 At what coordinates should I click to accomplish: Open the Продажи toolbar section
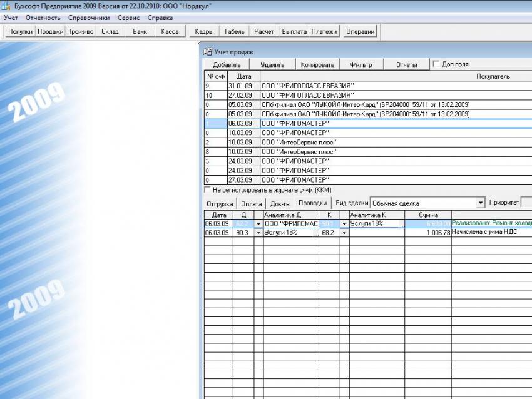[x=50, y=31]
